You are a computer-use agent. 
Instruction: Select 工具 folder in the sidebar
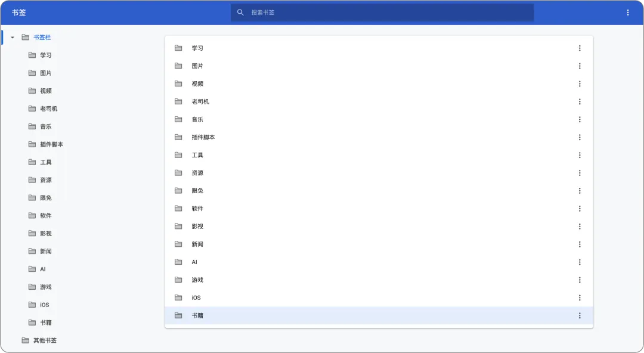(x=45, y=162)
